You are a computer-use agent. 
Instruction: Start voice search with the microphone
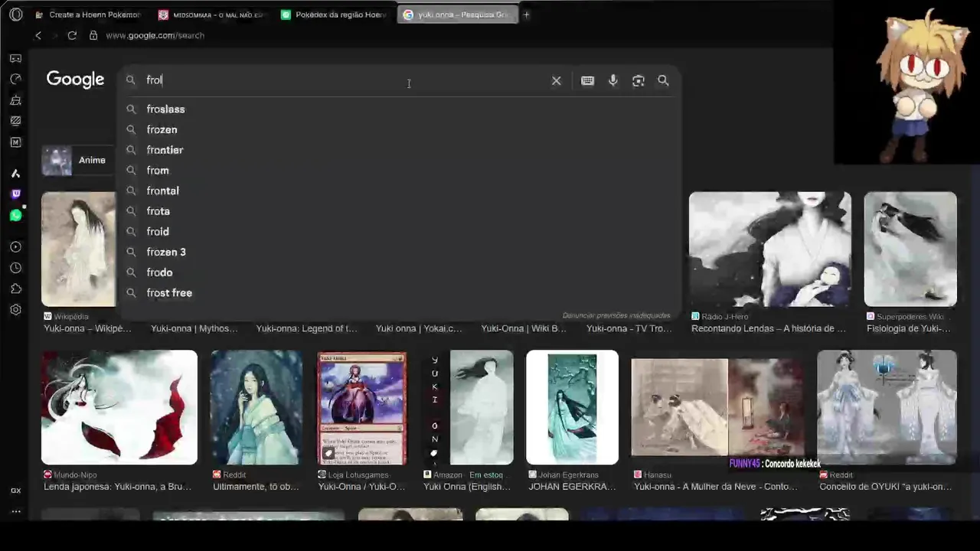click(x=613, y=80)
